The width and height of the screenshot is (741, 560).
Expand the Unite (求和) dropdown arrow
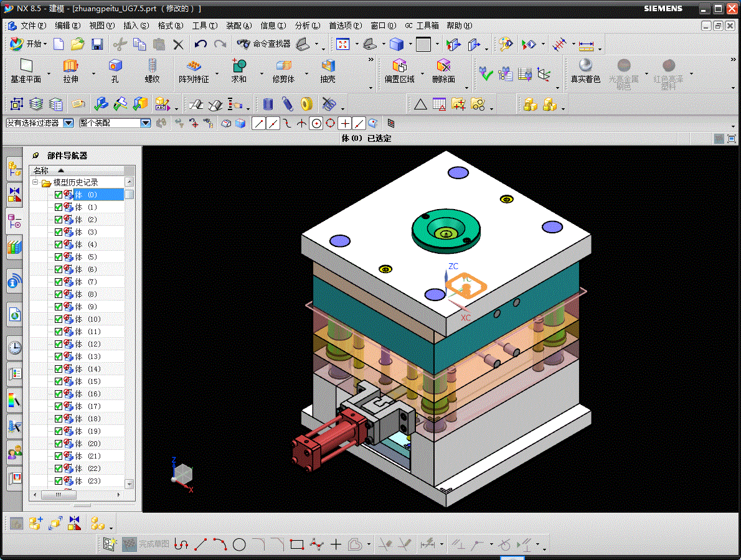coord(262,73)
